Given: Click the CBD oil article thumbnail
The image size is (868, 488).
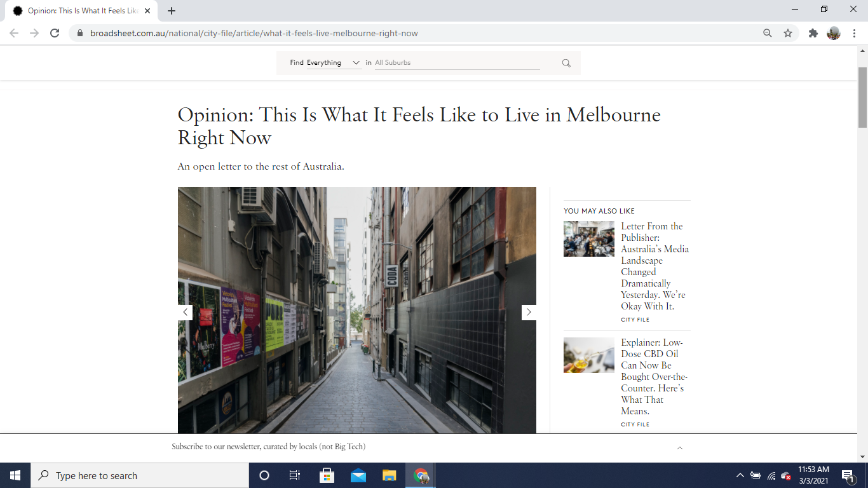Looking at the screenshot, I should coord(588,355).
